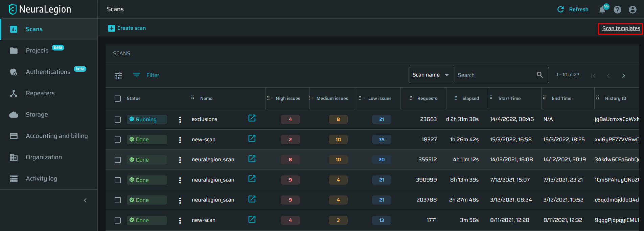Select checkbox for scan with 355512 requests
Screen dimensions: 644x231
tap(118, 160)
